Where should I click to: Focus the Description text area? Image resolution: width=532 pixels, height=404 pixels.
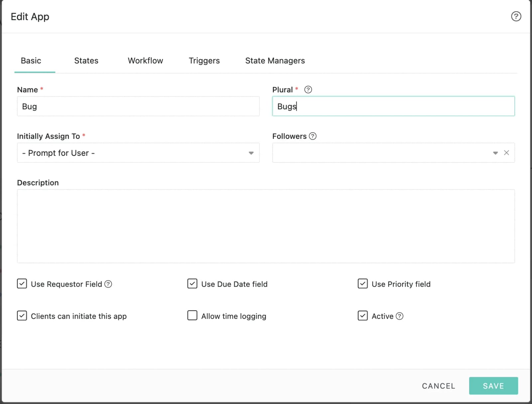coord(266,226)
